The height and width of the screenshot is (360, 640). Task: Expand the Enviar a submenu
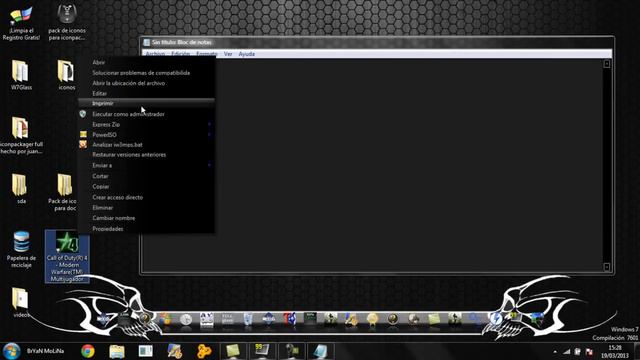pos(146,165)
